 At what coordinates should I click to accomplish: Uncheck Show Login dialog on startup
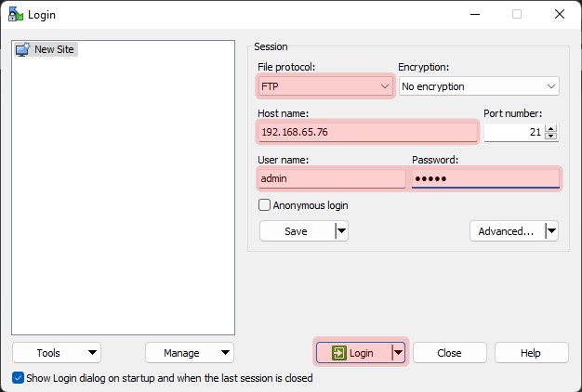pos(19,378)
